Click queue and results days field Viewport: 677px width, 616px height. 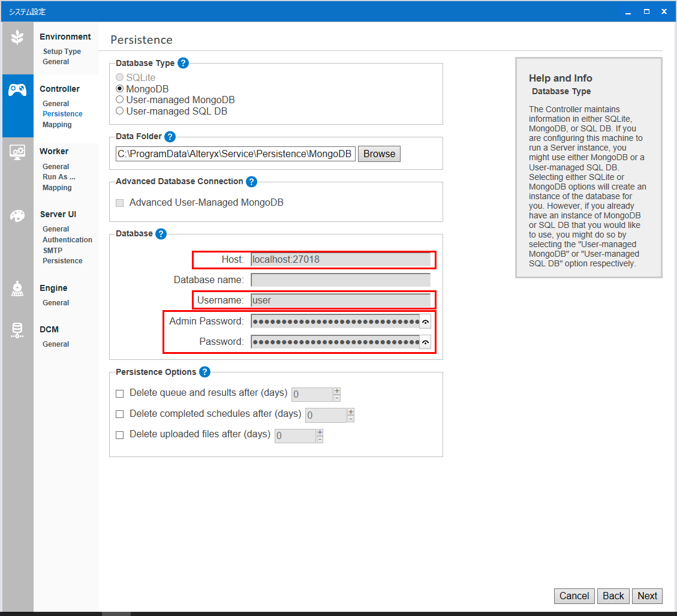click(312, 395)
